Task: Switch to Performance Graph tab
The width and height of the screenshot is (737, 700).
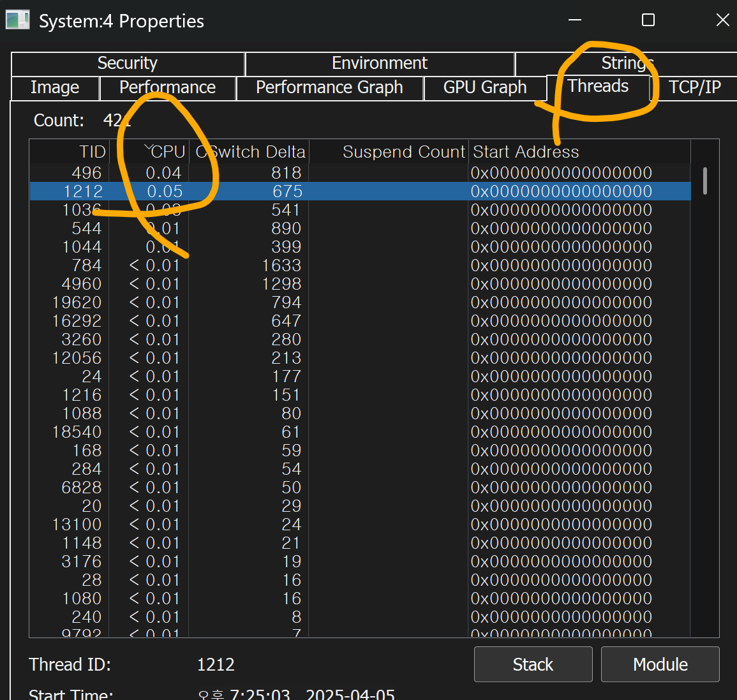Action: coord(329,87)
